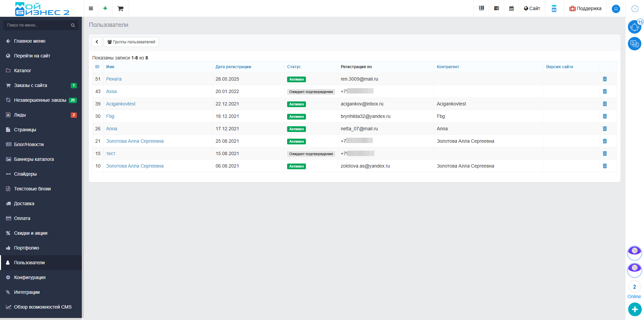Click the circled arrow collapse icon

coord(635,9)
